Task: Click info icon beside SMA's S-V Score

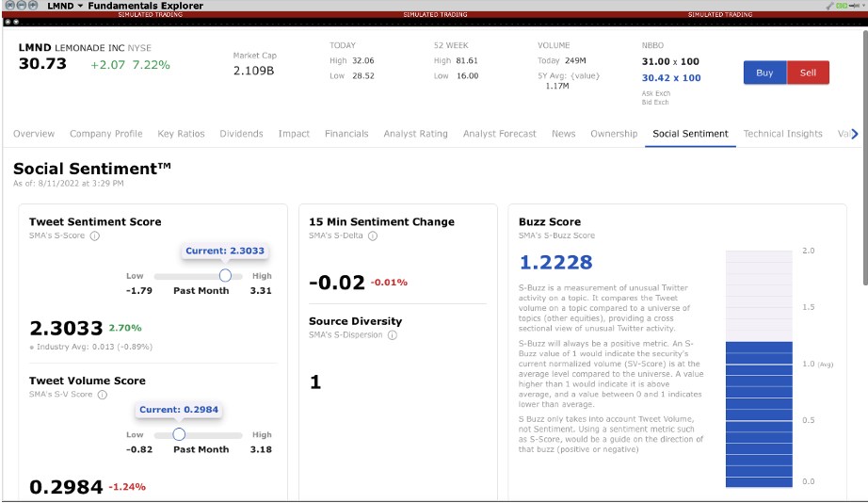Action: point(103,395)
